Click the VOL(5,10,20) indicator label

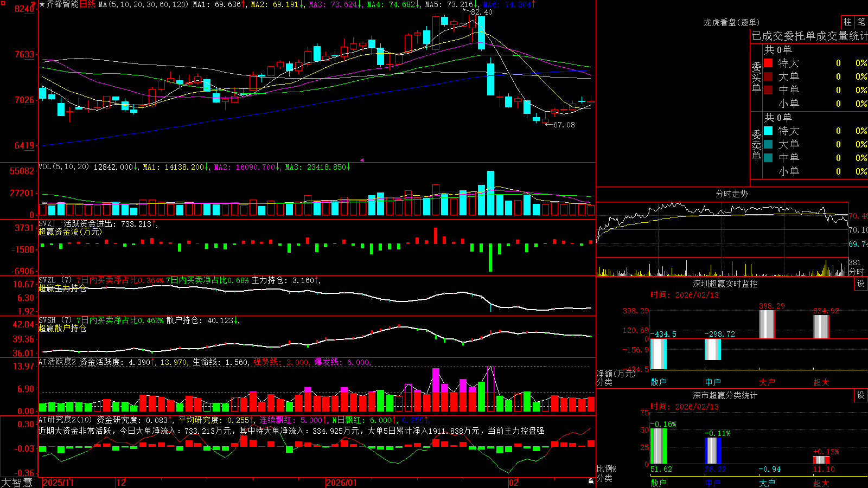click(63, 166)
